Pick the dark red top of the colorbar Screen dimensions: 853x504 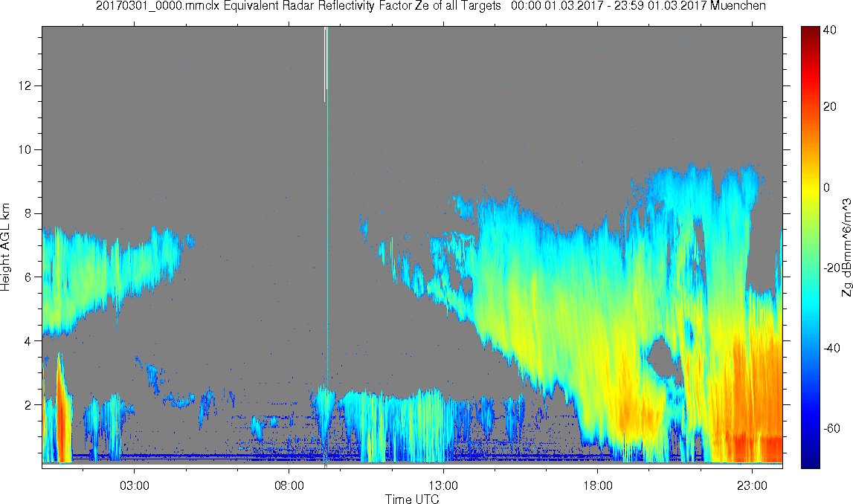(810, 31)
